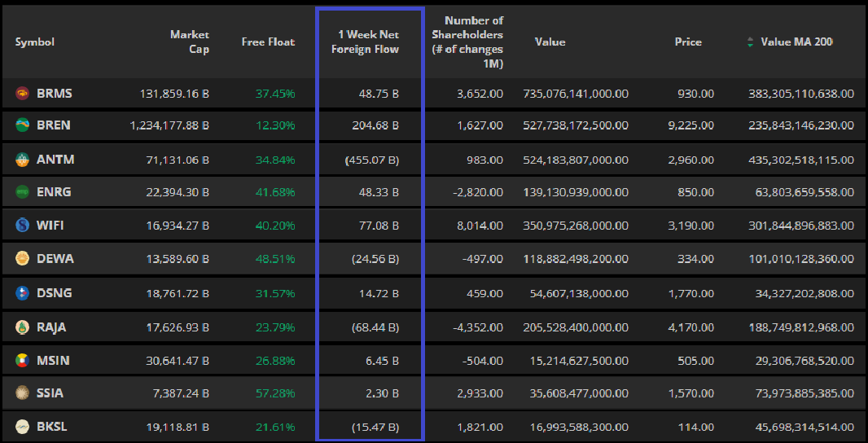Viewport: 868px width, 443px height.
Task: Click the BRMS company logo icon
Action: point(23,94)
